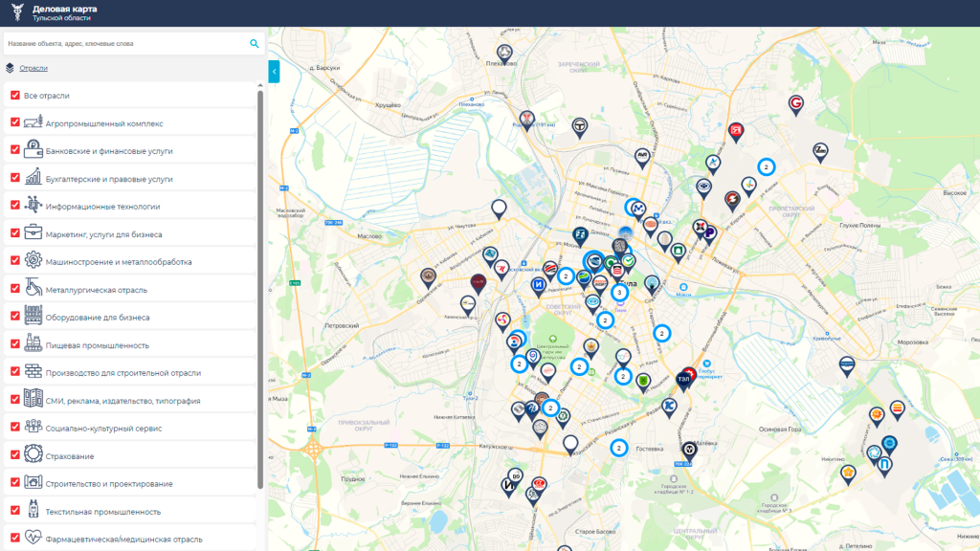Click the cluster marker numbered 3

(619, 292)
